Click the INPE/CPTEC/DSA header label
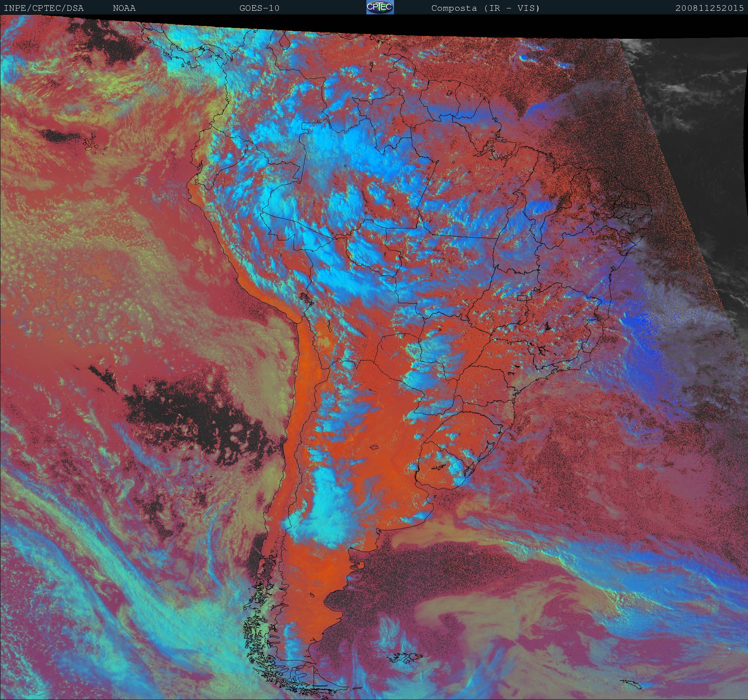The height and width of the screenshot is (700, 748). [x=44, y=8]
